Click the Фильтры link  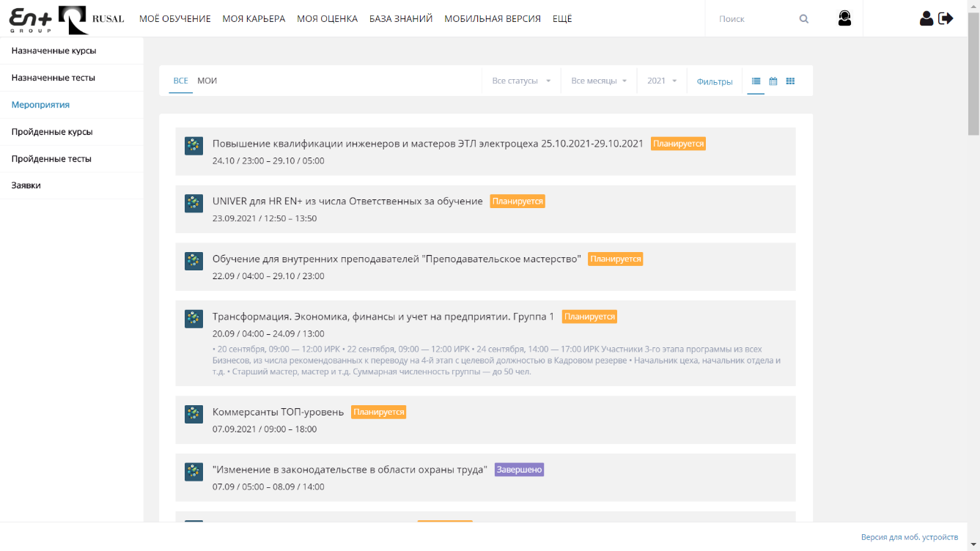point(715,82)
